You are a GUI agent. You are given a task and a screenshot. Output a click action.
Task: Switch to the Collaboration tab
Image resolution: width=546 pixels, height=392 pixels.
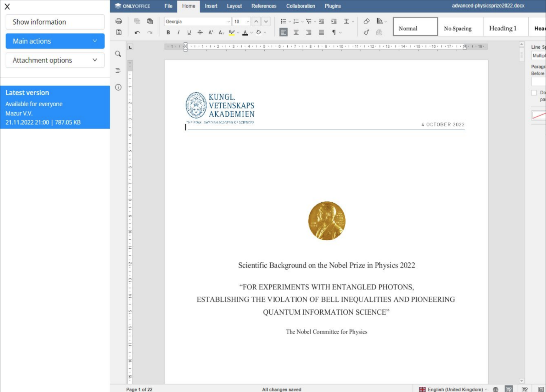point(301,6)
